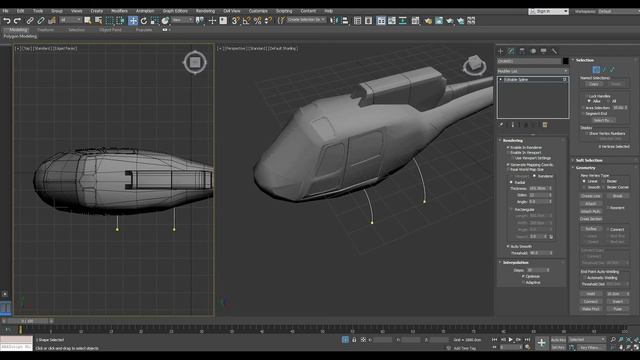Select the Select and Link chain icon

pyautogui.click(x=30, y=20)
